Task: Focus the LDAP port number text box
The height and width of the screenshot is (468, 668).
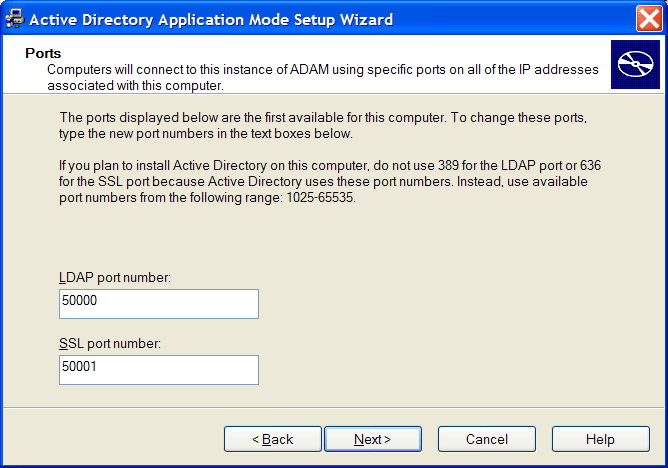Action: click(x=159, y=304)
